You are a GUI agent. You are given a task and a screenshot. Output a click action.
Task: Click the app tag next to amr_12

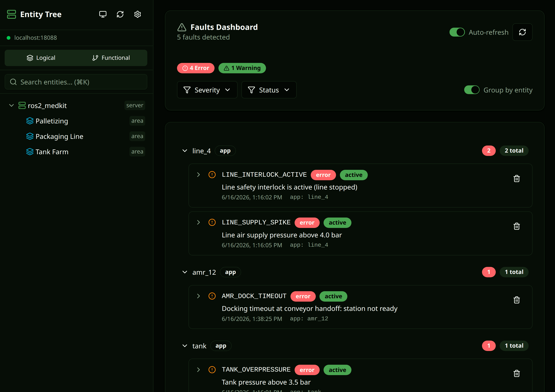tap(230, 272)
